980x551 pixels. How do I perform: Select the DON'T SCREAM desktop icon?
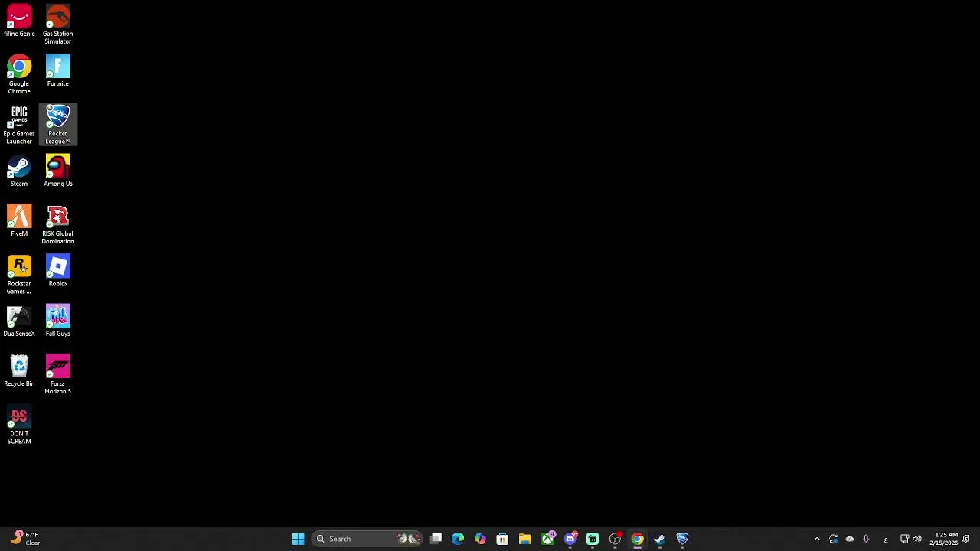pyautogui.click(x=19, y=425)
